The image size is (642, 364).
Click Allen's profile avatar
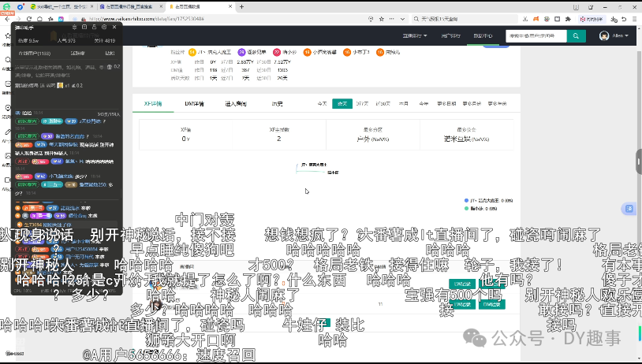[604, 36]
